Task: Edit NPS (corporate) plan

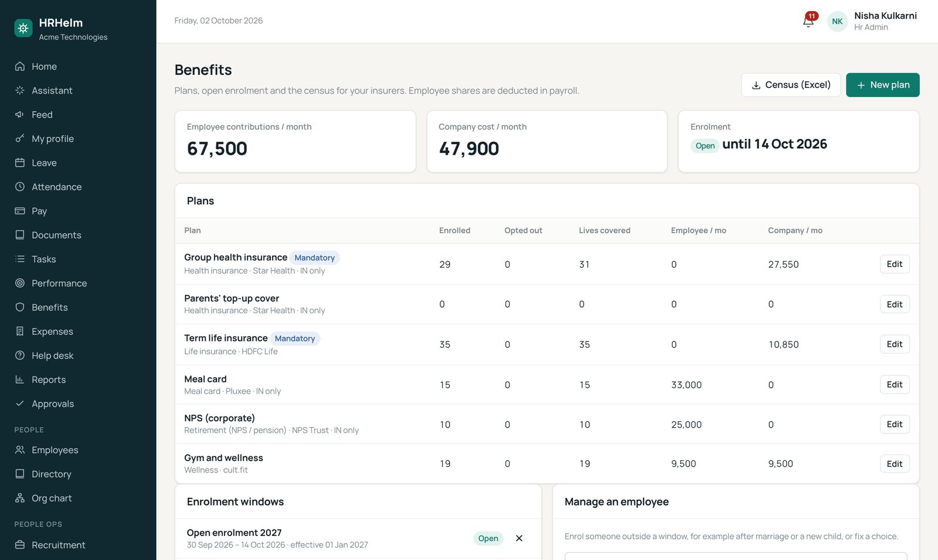Action: point(895,424)
